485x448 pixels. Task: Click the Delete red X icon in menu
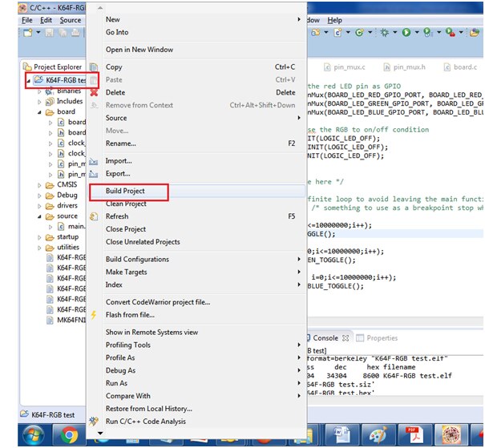94,92
